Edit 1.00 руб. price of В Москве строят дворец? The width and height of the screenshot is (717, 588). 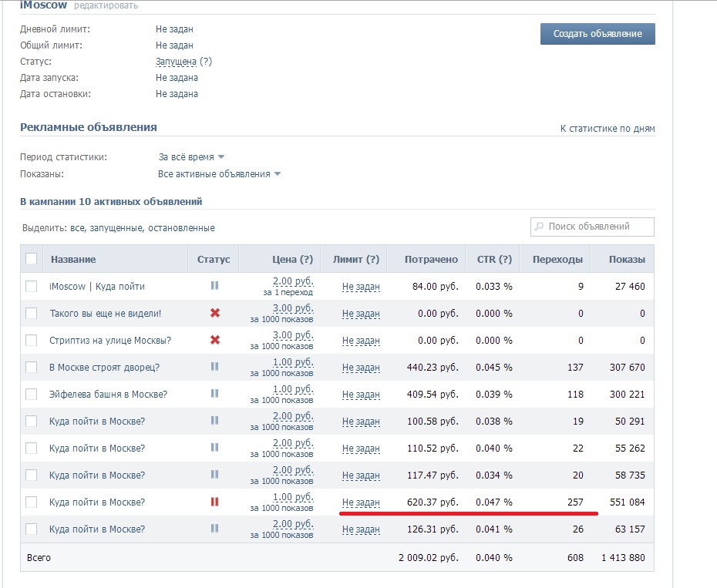293,361
